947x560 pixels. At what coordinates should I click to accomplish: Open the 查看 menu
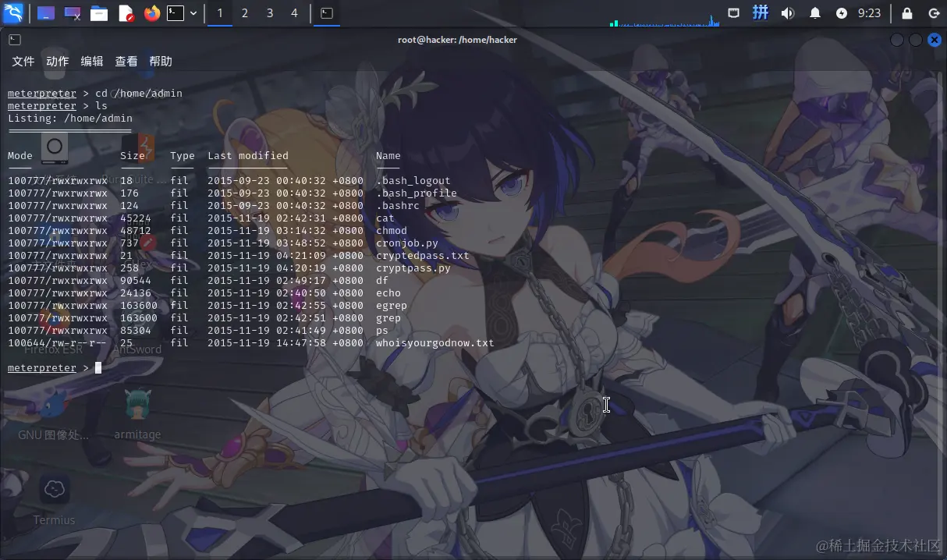(126, 62)
